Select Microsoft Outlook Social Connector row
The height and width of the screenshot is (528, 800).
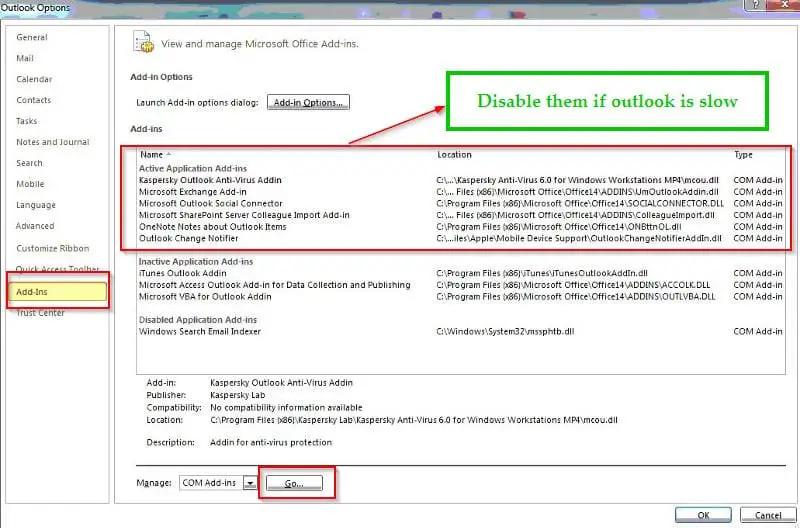click(x=460, y=204)
